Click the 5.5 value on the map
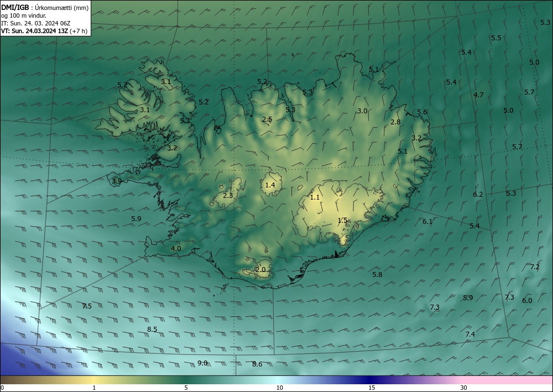The image size is (553, 392). (x=496, y=38)
